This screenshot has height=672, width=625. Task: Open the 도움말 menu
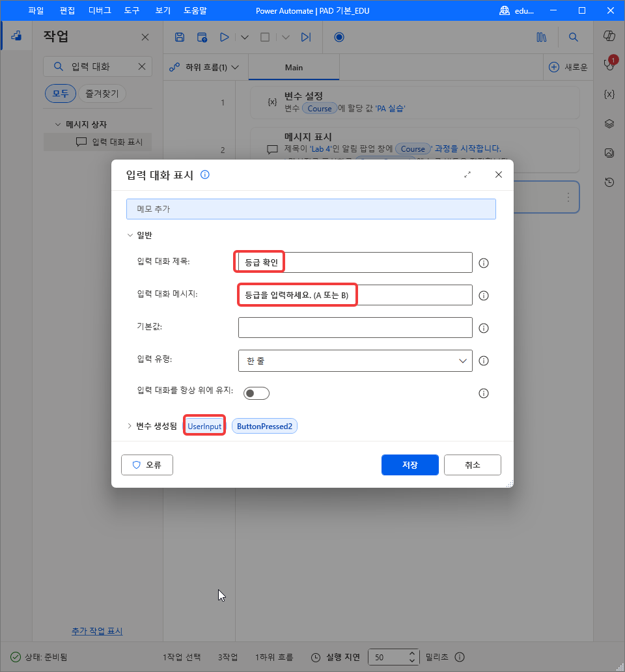[x=195, y=10]
